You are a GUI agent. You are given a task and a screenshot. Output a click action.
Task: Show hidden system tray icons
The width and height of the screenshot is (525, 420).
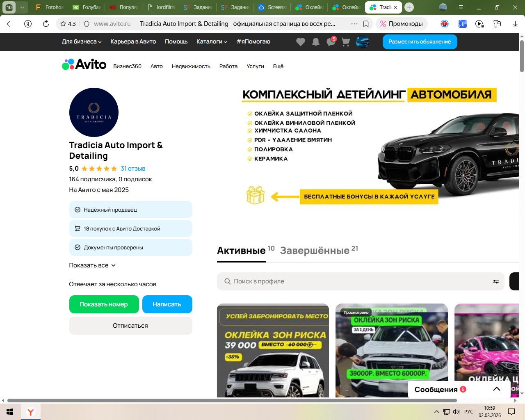437,412
